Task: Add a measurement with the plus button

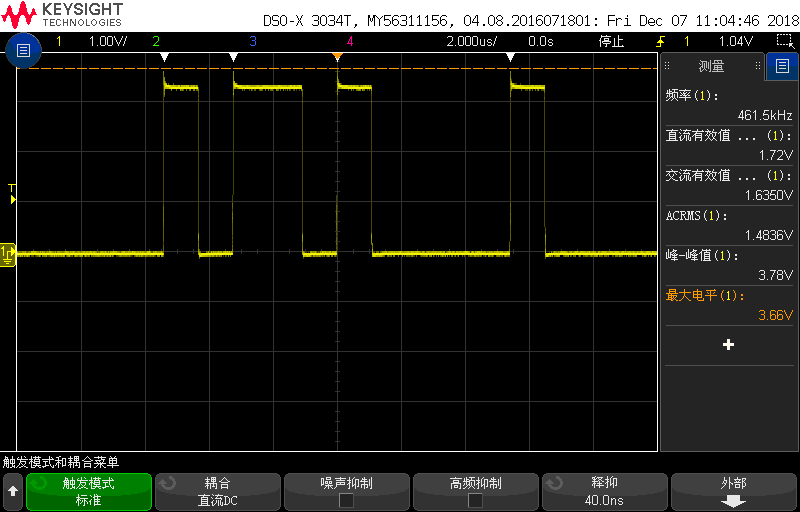Action: (x=728, y=345)
